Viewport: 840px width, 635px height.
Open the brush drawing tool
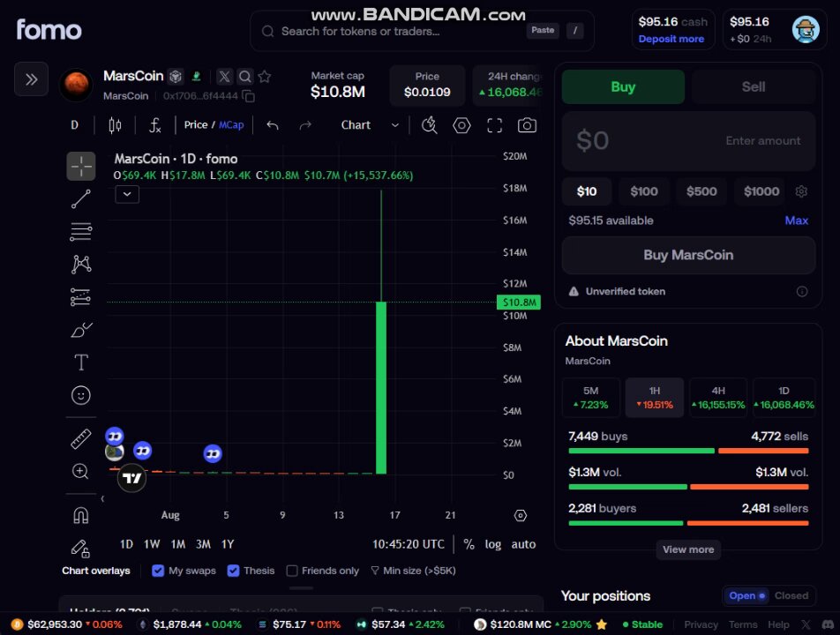click(81, 330)
